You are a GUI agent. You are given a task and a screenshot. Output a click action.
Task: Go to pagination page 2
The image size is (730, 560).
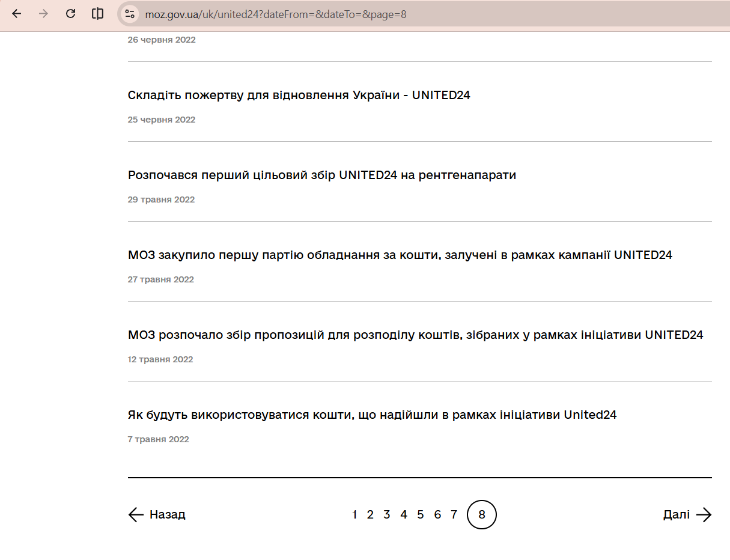pos(370,515)
